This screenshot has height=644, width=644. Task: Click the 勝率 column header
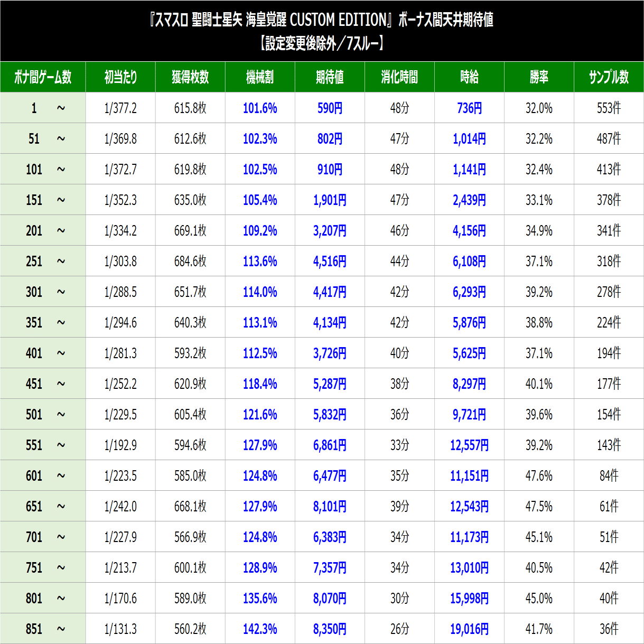click(x=539, y=77)
